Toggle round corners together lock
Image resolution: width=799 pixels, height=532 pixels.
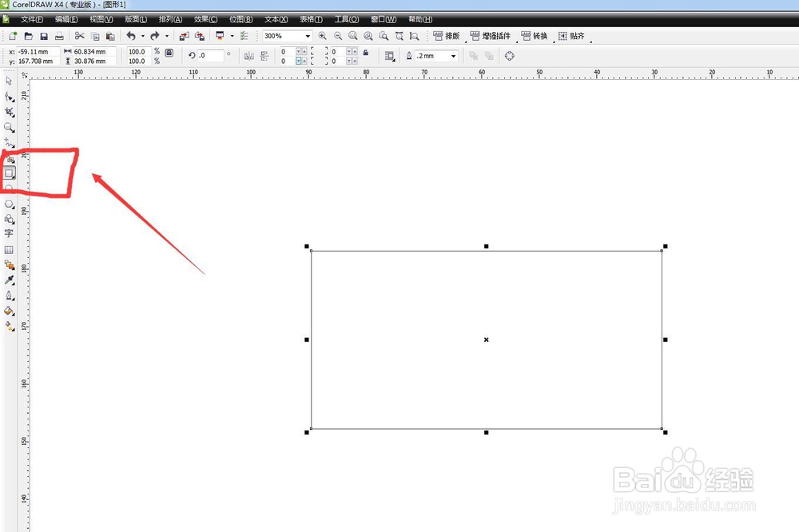[x=366, y=53]
